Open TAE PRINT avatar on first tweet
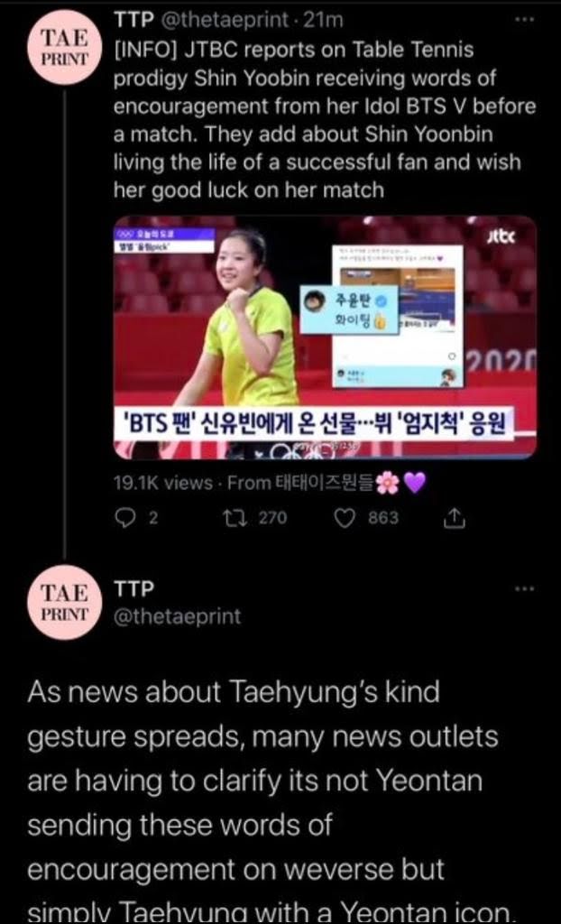Screen dimensions: 561x924 [x=64, y=49]
